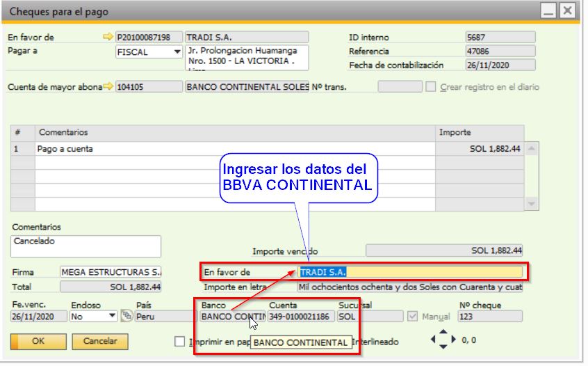Click the down arrow of the offset control
This screenshot has width=588, height=366.
(443, 347)
